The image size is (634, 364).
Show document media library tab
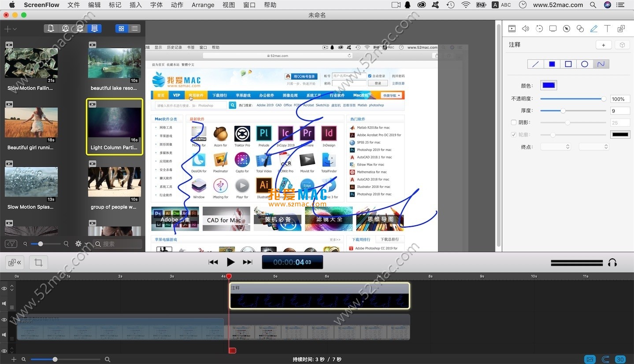(51, 29)
